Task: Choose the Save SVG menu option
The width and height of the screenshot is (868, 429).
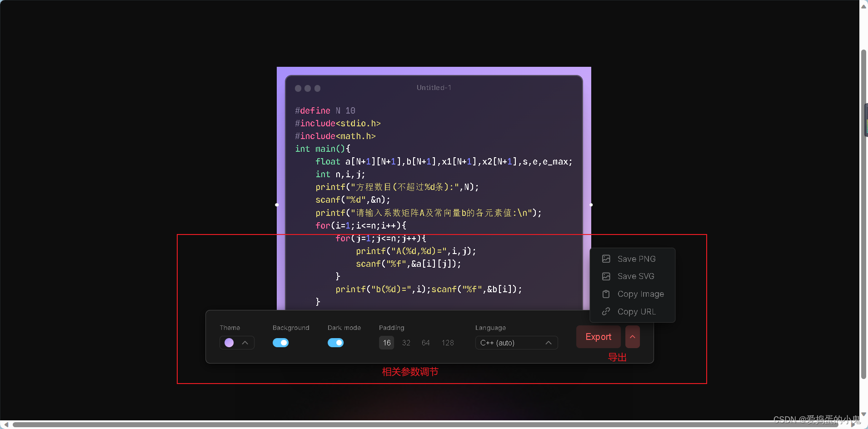Action: 632,276
